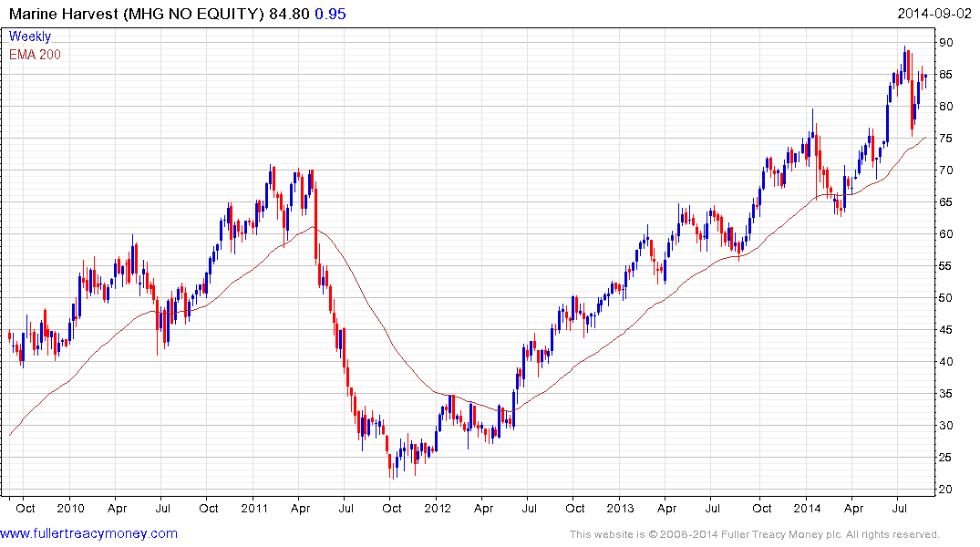Click the 75 price axis label
This screenshot has width=980, height=547.
coord(946,139)
